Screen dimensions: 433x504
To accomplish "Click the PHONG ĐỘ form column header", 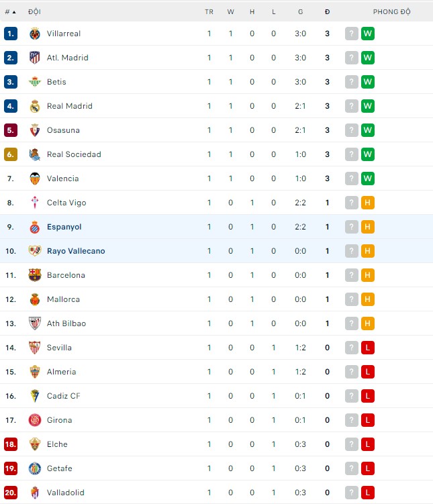I will (391, 12).
